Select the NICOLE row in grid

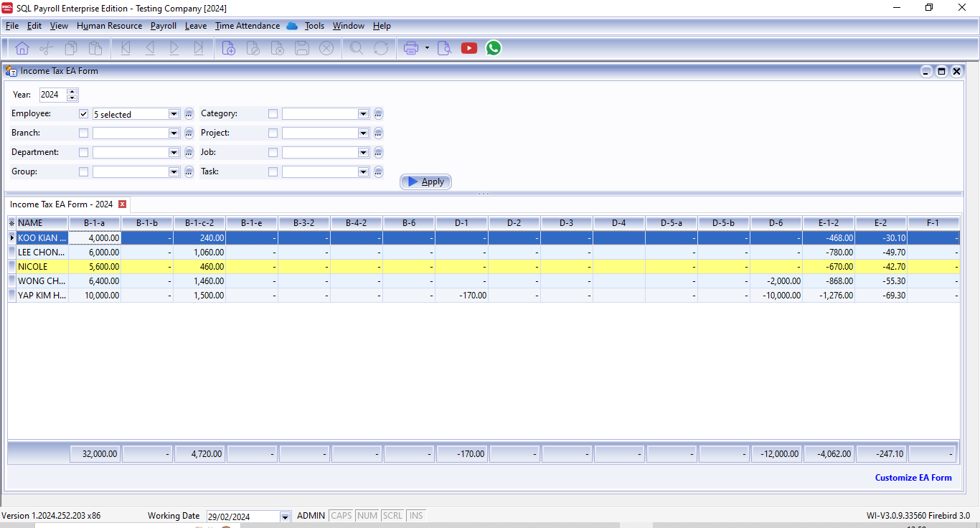pos(42,267)
